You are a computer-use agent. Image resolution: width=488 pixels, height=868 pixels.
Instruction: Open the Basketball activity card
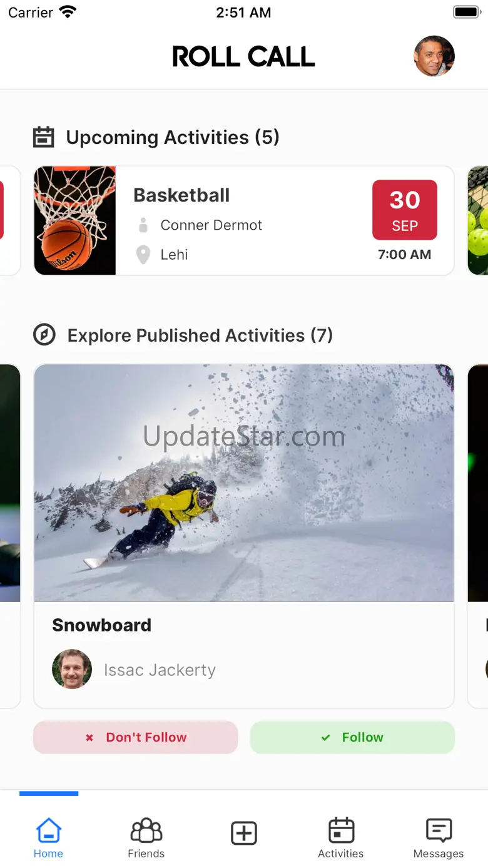click(243, 220)
